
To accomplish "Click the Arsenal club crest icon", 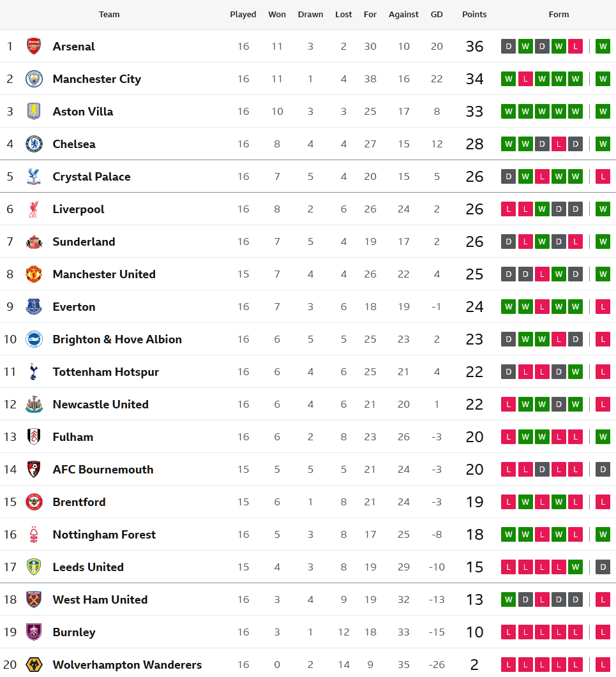I will click(34, 46).
